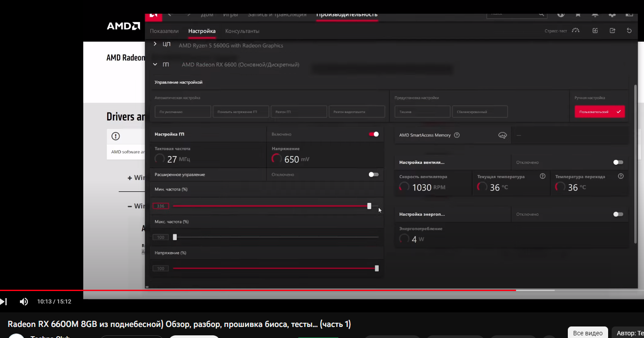644x338 pixels.
Task: Click the Энергопотребление gauge icon
Action: point(404,239)
